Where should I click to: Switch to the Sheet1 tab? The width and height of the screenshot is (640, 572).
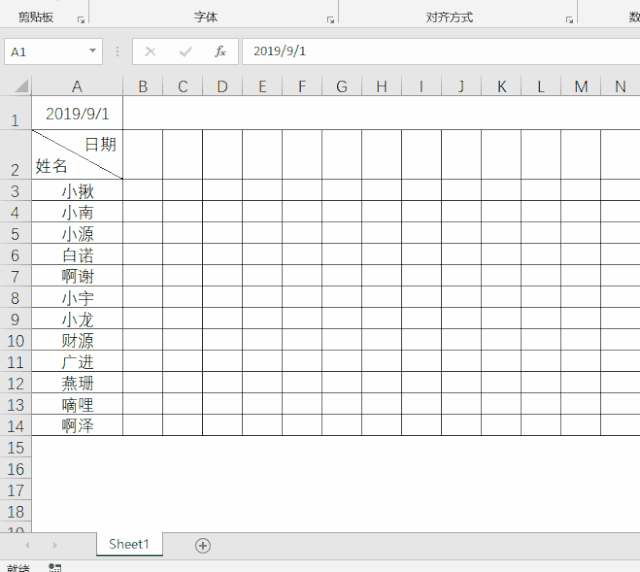tap(129, 544)
